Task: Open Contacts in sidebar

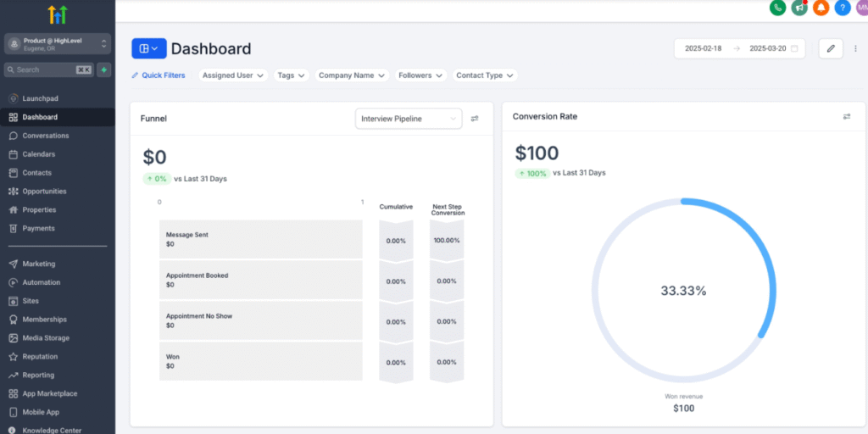Action: (x=58, y=173)
